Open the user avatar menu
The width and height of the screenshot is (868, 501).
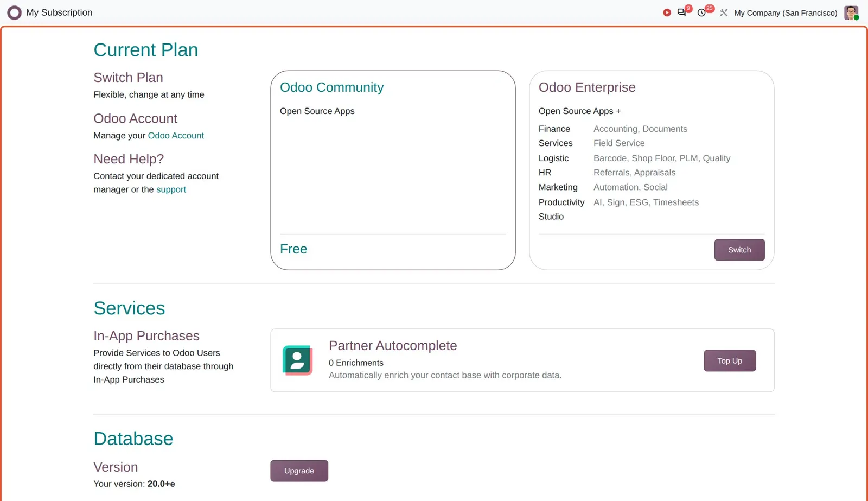[851, 12]
